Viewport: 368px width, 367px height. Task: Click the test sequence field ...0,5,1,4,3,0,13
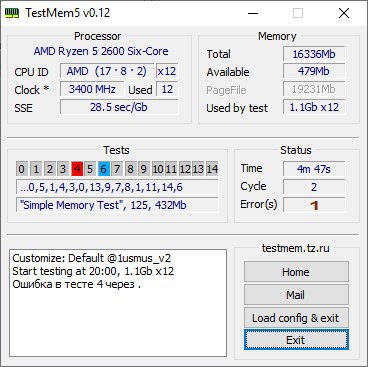(x=117, y=187)
